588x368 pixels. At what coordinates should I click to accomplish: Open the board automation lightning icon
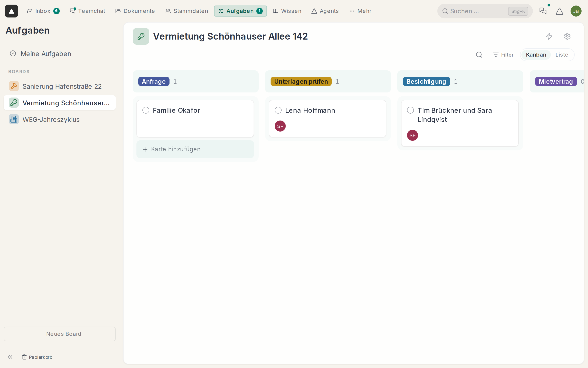click(549, 36)
